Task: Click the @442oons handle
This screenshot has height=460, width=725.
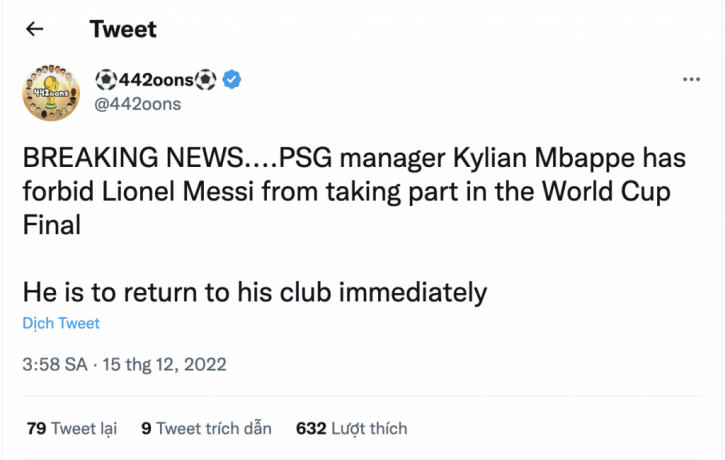Action: point(138,104)
